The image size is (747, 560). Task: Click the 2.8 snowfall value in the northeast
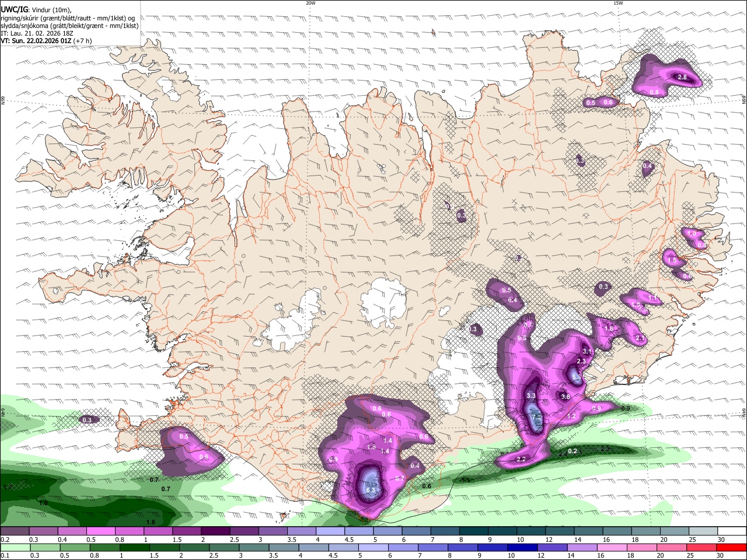[x=682, y=78]
